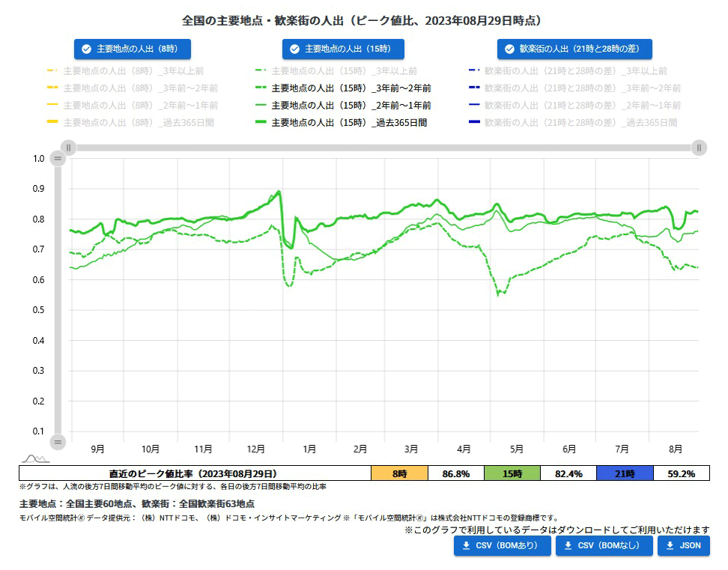Image resolution: width=728 pixels, height=570 pixels.
Task: Show 歓楽街 _2年前〜1年前 series legend
Action: (x=574, y=106)
